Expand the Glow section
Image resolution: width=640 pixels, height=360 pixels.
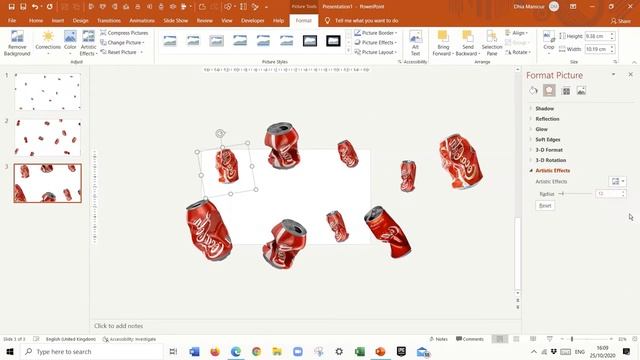click(x=541, y=129)
